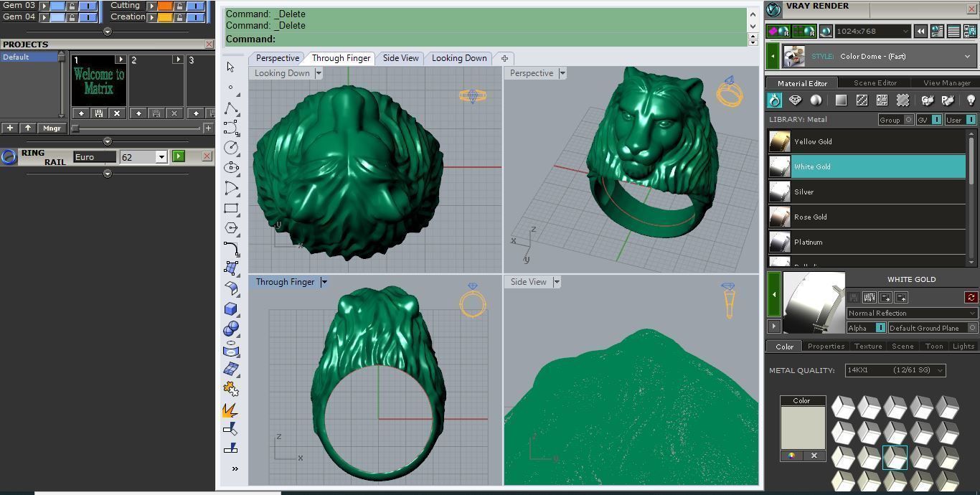Open the Looking Down viewport menu arrow
Viewport: 980px width, 495px height.
point(319,73)
